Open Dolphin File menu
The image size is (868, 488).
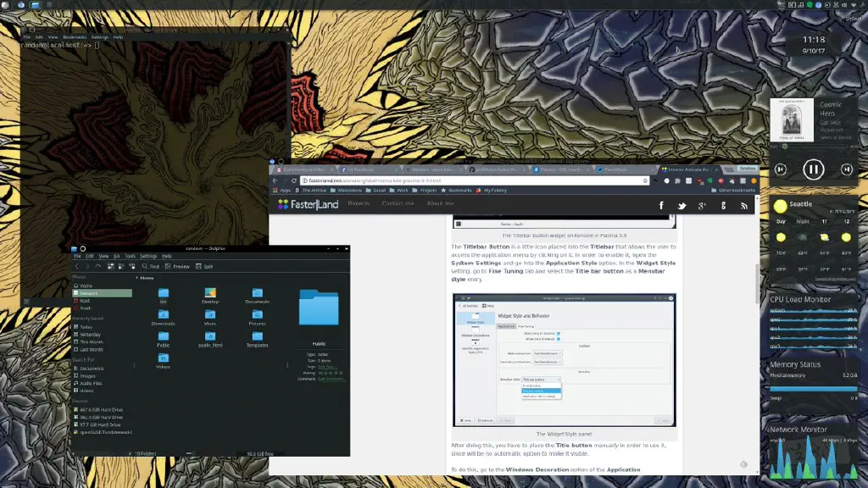pyautogui.click(x=77, y=256)
